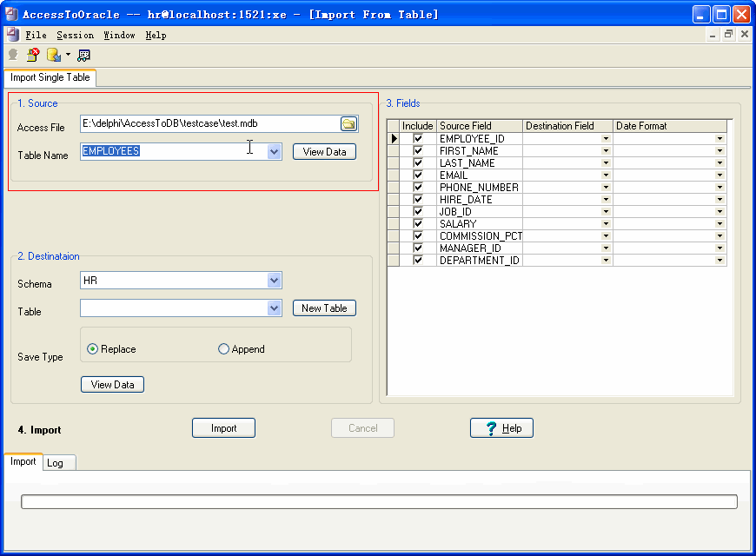The width and height of the screenshot is (756, 556).
Task: Click View Data button next to Table Name
Action: [x=324, y=152]
